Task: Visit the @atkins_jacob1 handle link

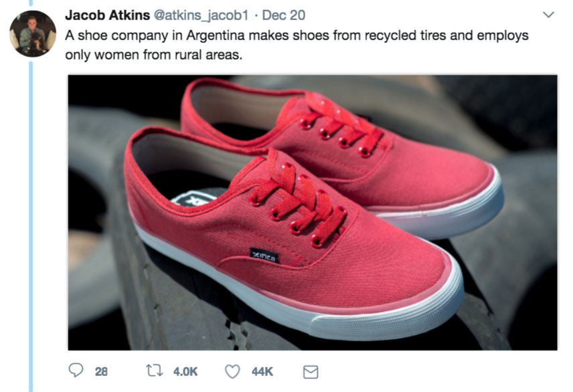Action: click(x=192, y=15)
